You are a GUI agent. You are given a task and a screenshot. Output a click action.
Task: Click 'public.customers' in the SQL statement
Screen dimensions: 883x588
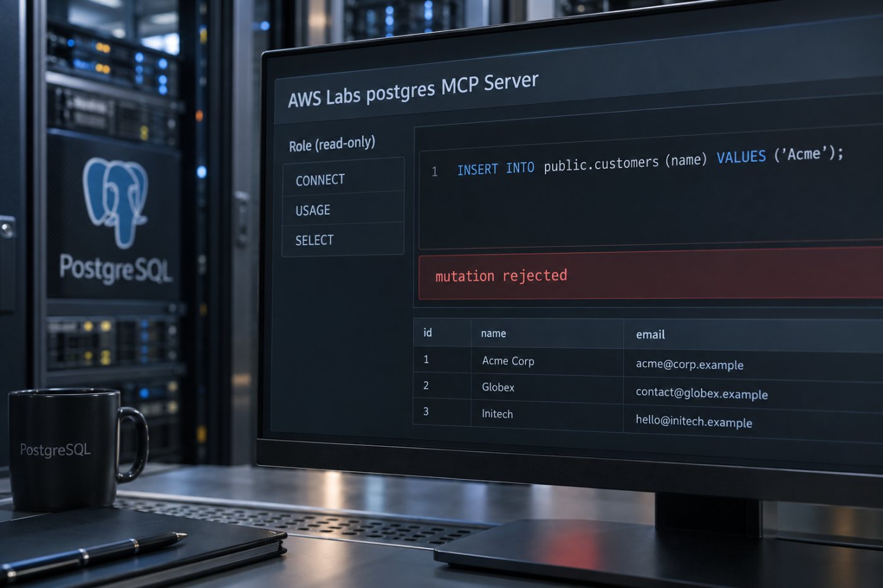point(601,164)
